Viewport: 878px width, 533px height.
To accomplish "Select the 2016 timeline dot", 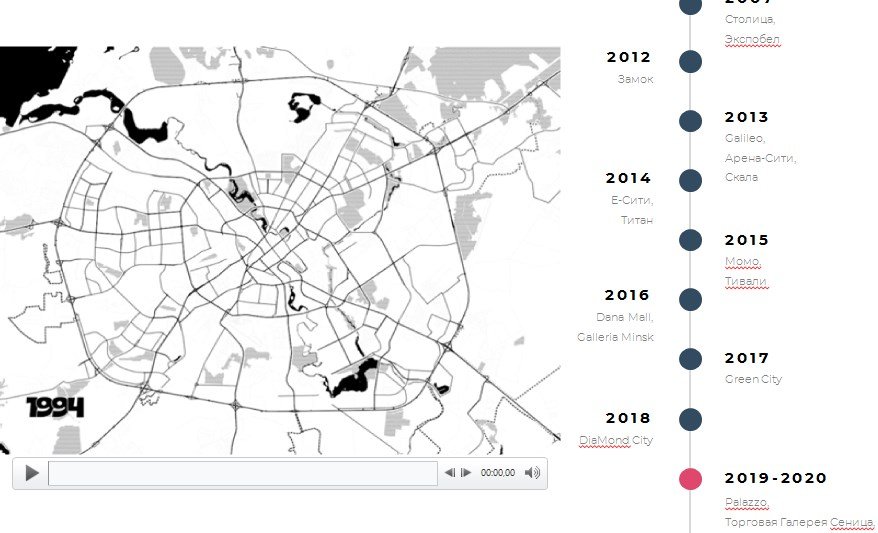I will click(690, 300).
